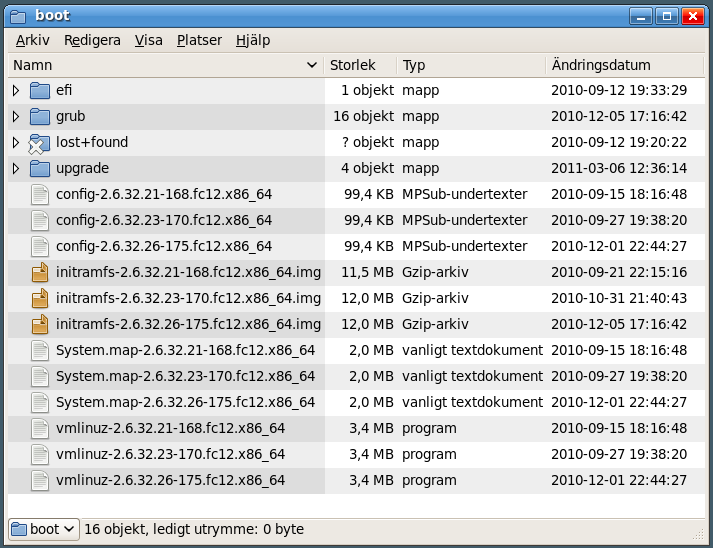The height and width of the screenshot is (548, 713).
Task: Select file name initramfs-2.6.32.21-168.fc12.x86_64.img
Action: coord(188,272)
